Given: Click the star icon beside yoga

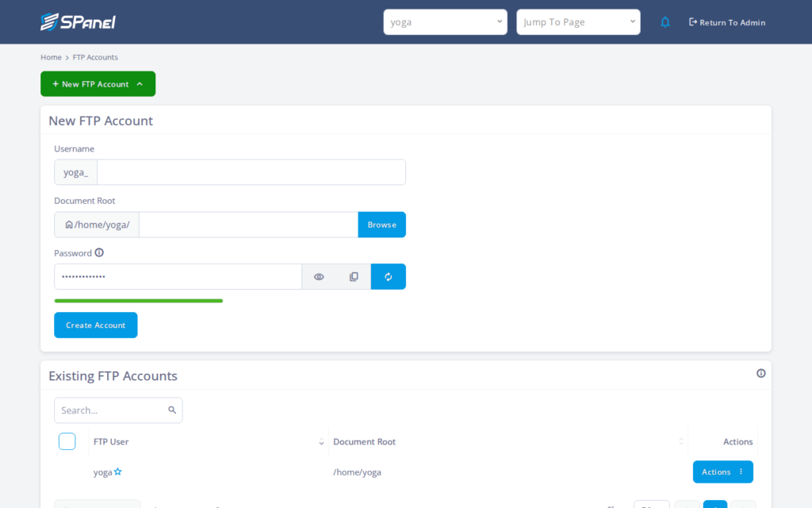Looking at the screenshot, I should [118, 471].
